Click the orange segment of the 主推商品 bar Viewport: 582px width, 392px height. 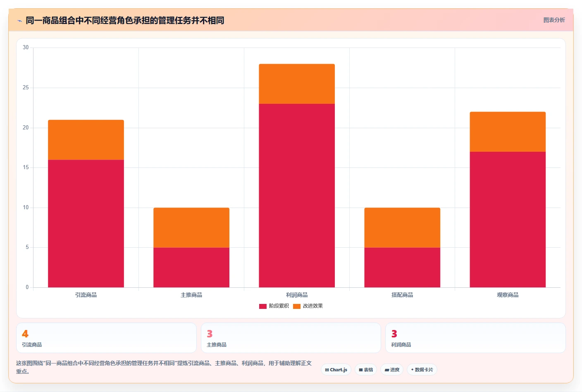pos(191,227)
